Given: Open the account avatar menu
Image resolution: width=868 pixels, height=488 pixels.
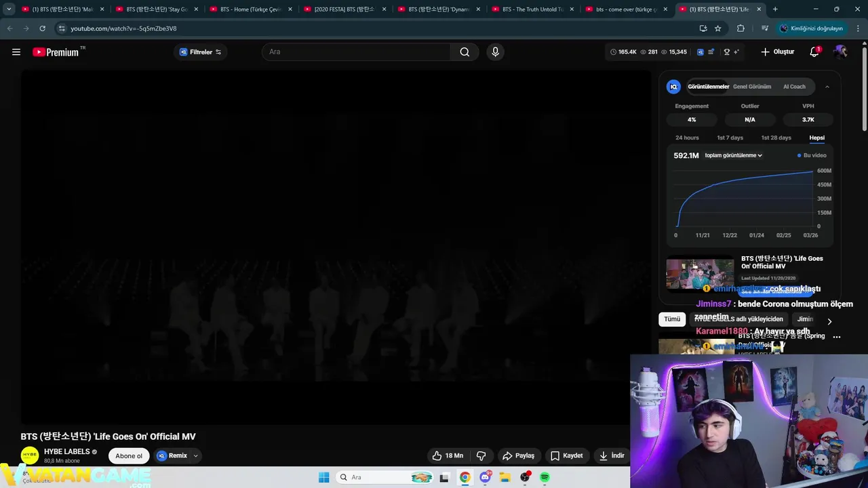Looking at the screenshot, I should [840, 52].
